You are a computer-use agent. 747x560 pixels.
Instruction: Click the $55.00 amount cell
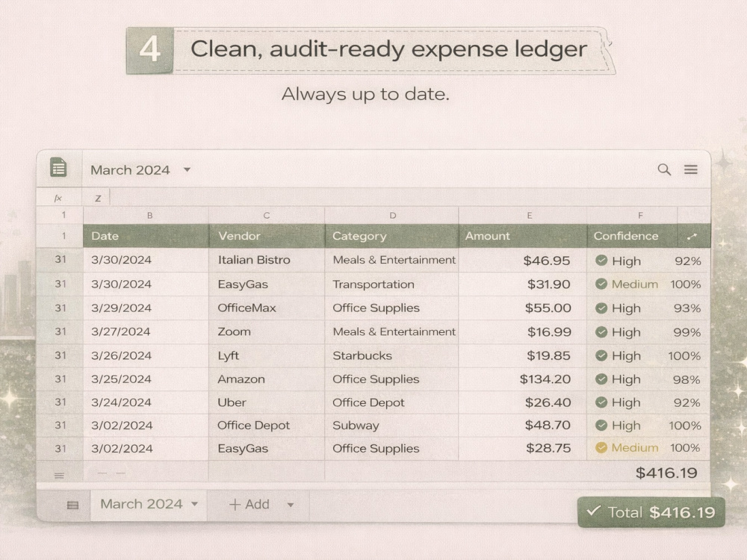(x=523, y=308)
